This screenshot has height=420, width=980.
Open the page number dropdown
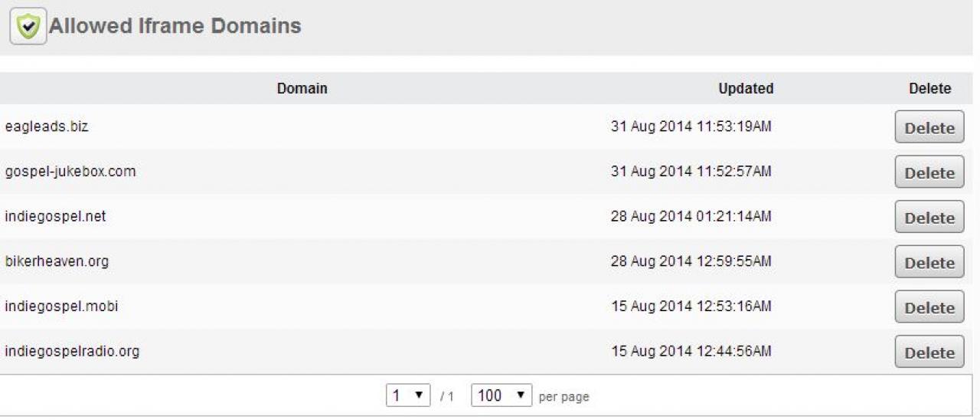point(407,395)
